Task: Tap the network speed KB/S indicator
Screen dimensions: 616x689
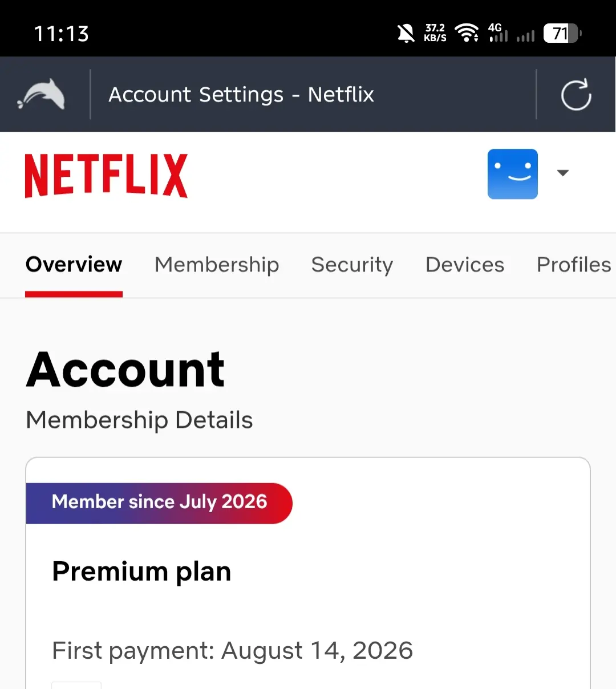Action: coord(435,33)
